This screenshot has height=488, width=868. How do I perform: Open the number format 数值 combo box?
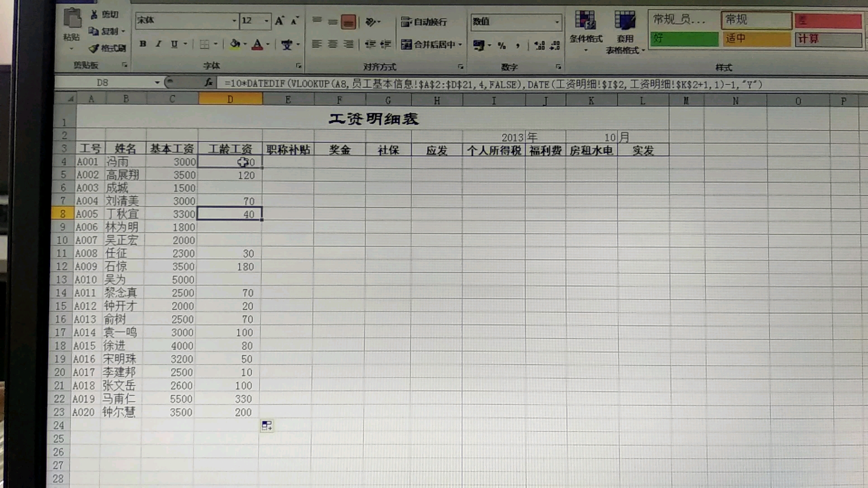(x=516, y=22)
